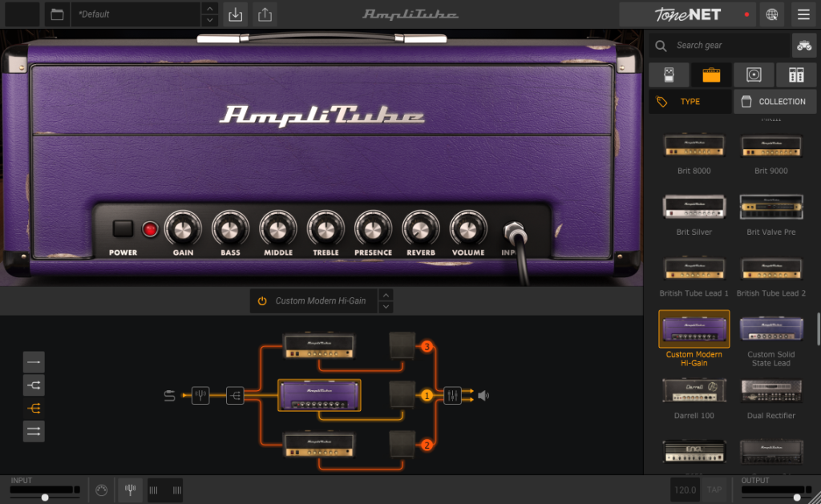Open the mixer block in chain
The width and height of the screenshot is (821, 504).
tap(452, 396)
